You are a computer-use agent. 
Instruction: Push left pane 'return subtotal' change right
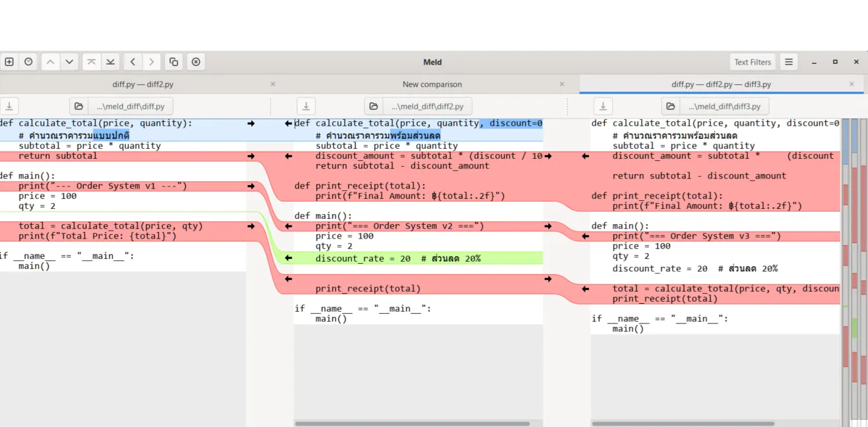pyautogui.click(x=251, y=156)
